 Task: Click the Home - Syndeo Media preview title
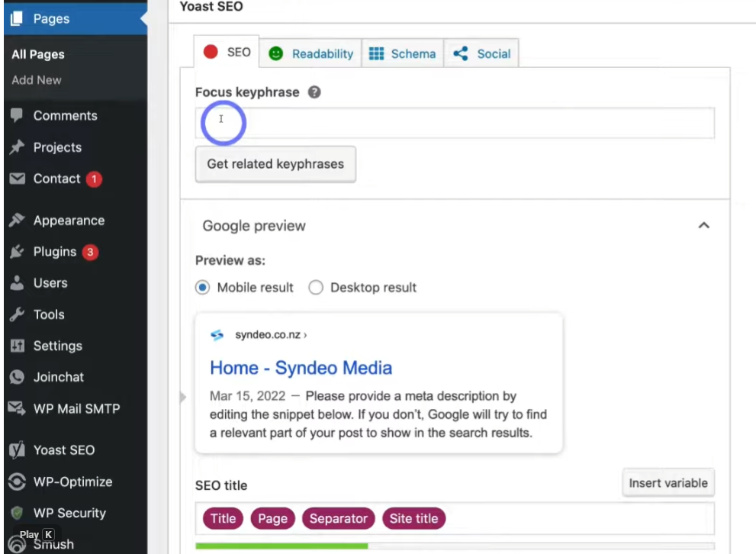(301, 368)
